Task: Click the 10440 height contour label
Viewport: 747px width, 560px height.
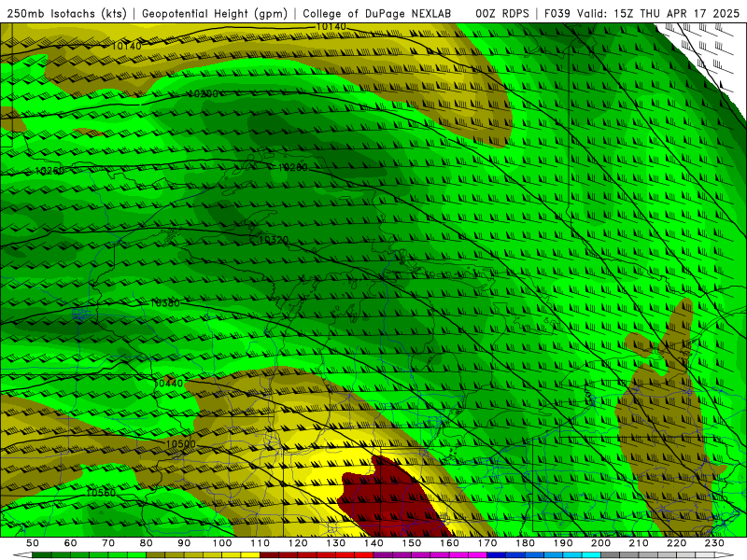Action: click(x=169, y=384)
